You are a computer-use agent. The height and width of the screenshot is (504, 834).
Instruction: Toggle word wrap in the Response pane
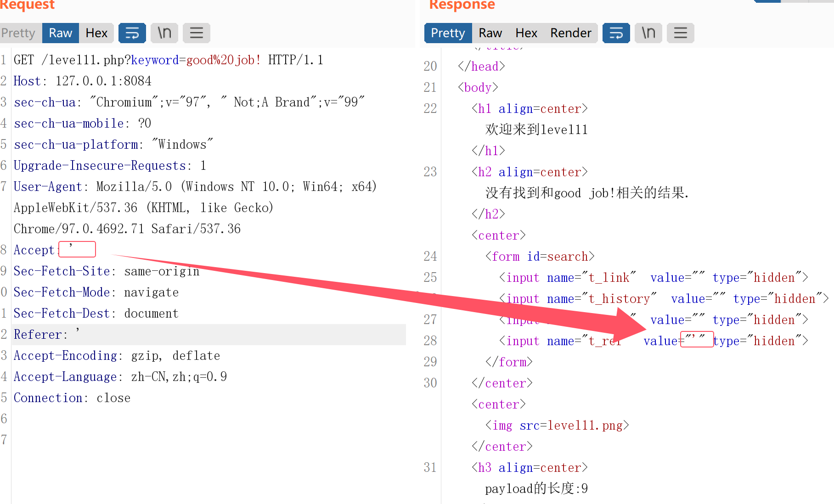coord(616,33)
